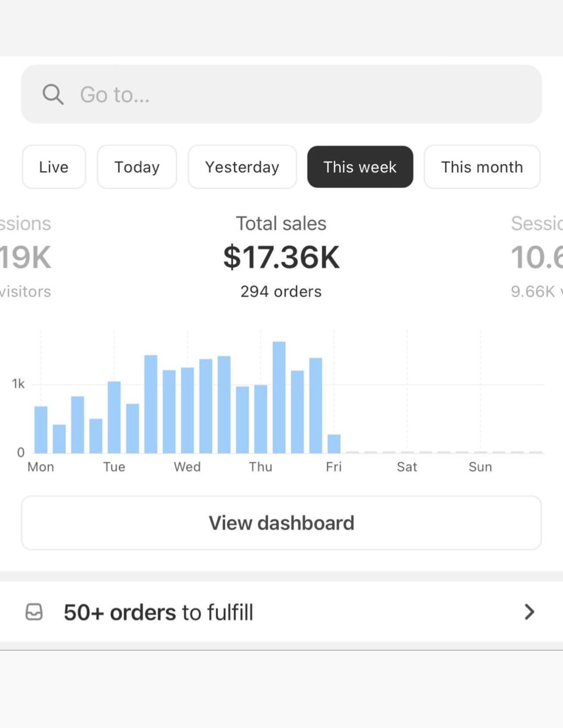Tap the first Monday sales bar
563x728 pixels.
tap(41, 429)
